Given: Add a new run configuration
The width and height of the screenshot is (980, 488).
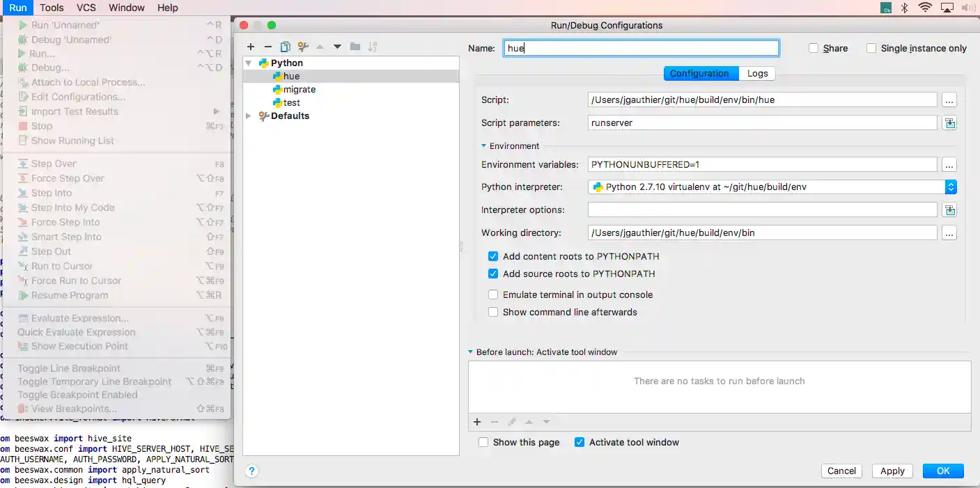Looking at the screenshot, I should tap(251, 47).
